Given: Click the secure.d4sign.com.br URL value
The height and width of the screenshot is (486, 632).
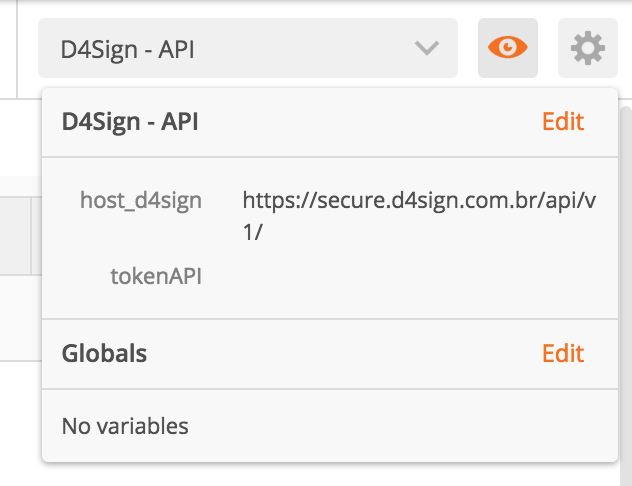Looking at the screenshot, I should tap(419, 200).
